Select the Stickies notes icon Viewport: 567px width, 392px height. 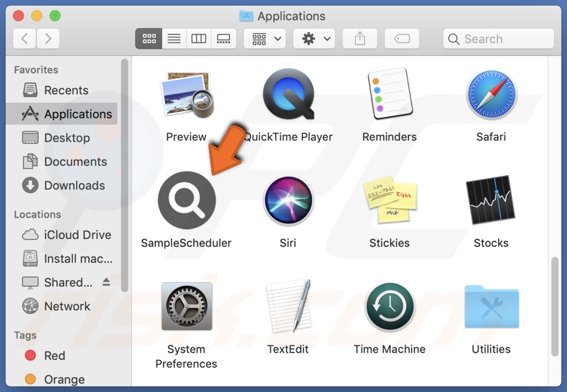click(390, 200)
